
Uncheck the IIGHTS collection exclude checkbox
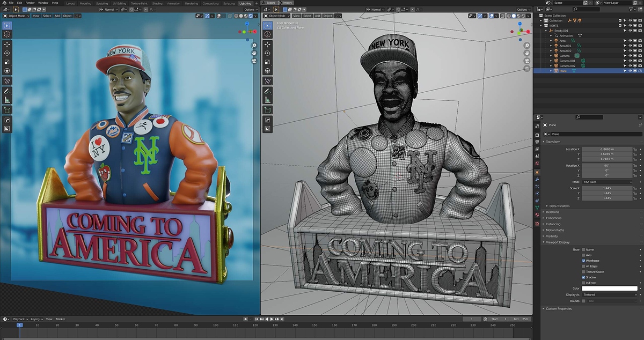[620, 26]
